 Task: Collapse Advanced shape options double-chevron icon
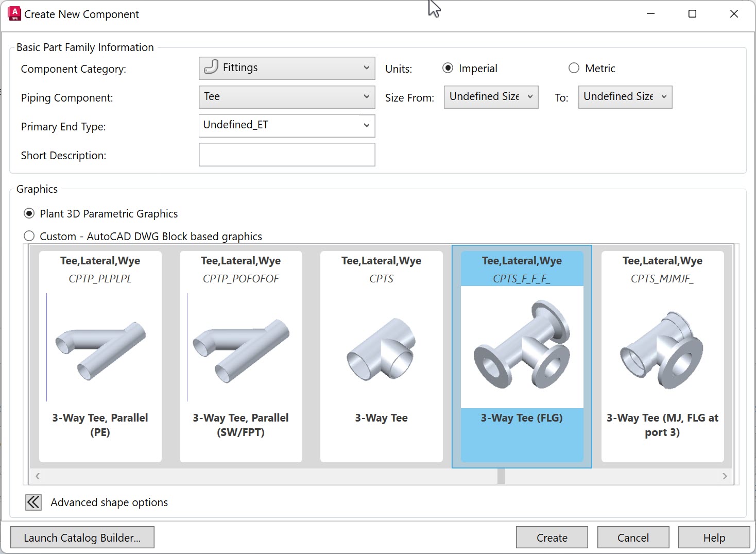[x=33, y=502]
